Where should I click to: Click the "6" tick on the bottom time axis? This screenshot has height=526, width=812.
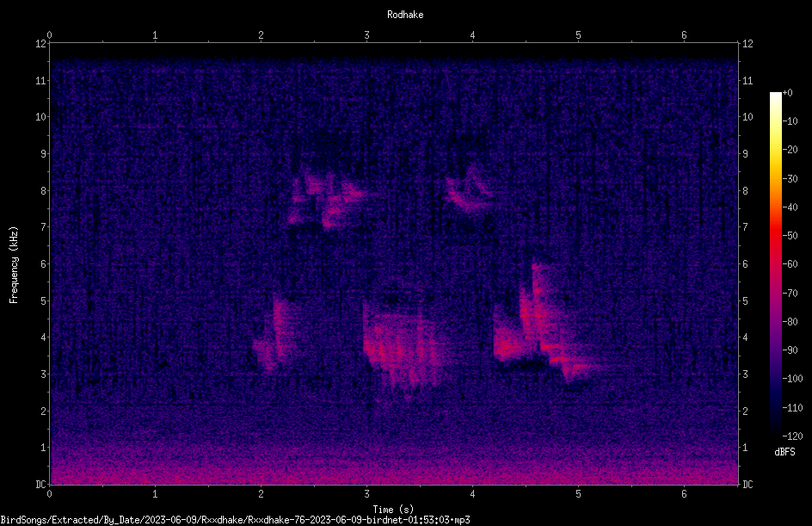[x=684, y=494]
